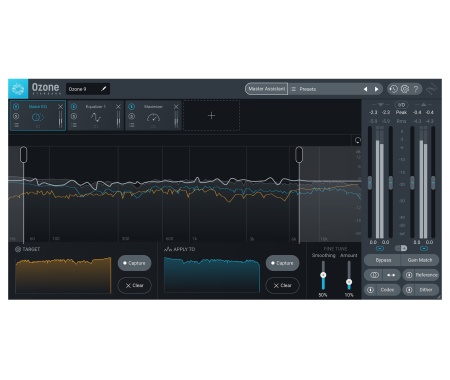Load the previous preset arrow

point(366,89)
